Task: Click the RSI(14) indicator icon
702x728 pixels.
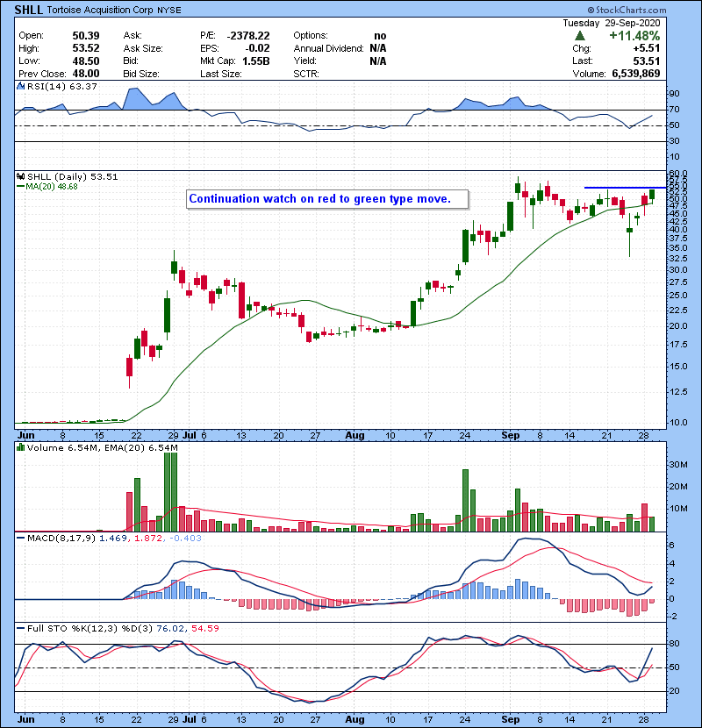Action: click(20, 86)
